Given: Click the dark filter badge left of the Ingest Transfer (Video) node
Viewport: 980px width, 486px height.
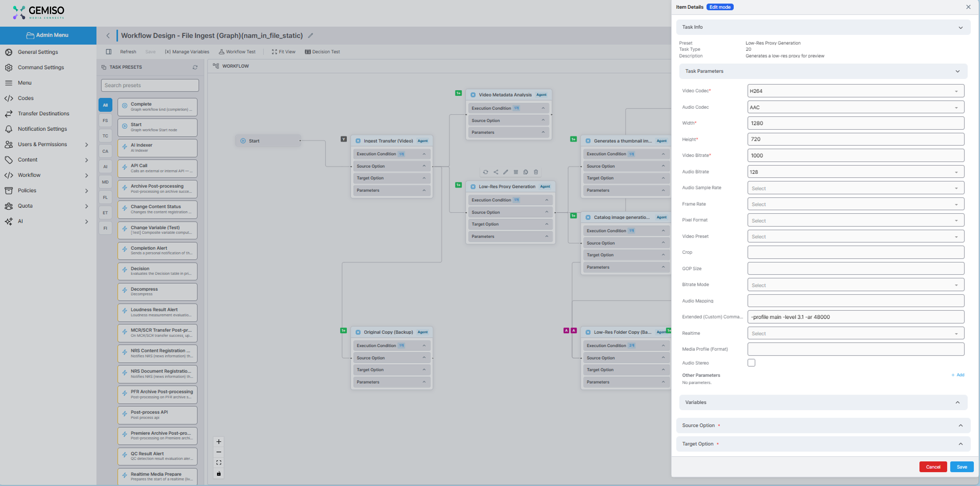Looking at the screenshot, I should [x=343, y=139].
